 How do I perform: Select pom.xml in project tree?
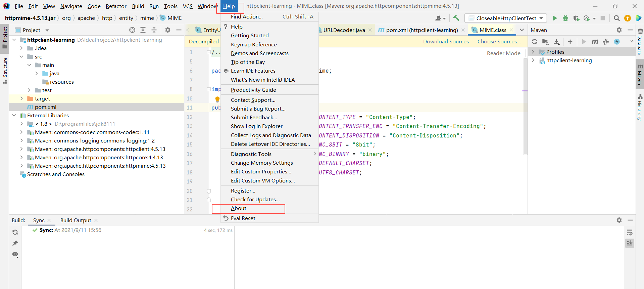pos(45,107)
